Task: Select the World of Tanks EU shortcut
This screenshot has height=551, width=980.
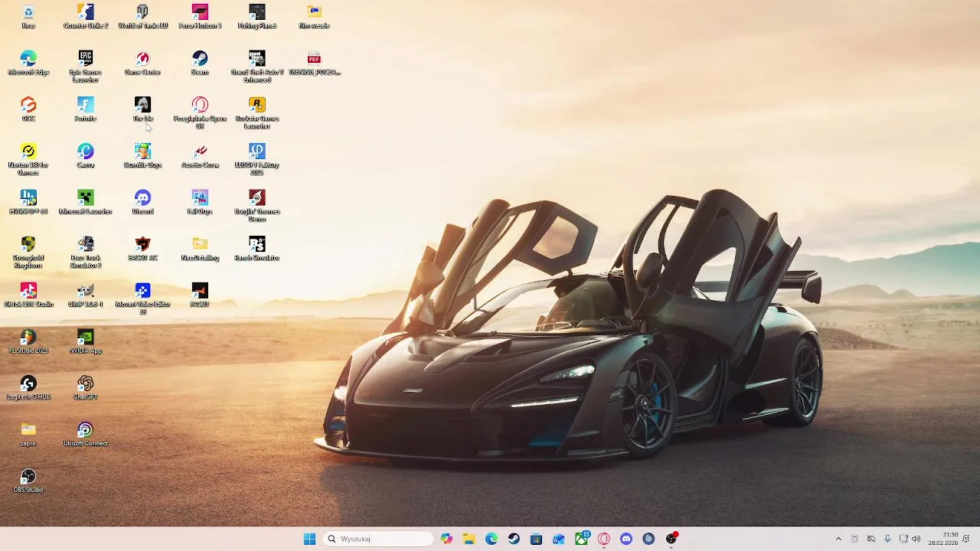Action: (142, 17)
